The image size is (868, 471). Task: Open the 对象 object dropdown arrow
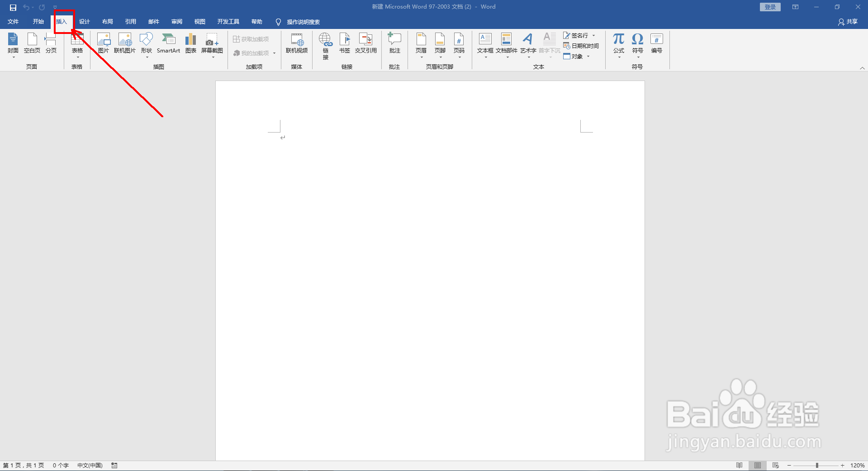point(587,56)
